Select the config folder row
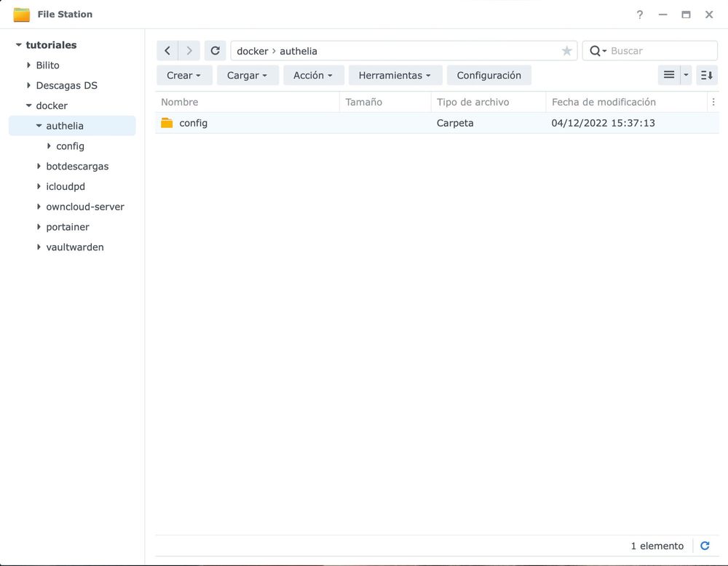 pos(193,122)
